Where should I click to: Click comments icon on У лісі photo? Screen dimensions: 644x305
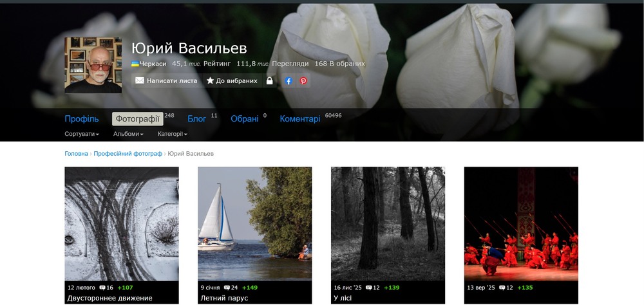pos(368,288)
